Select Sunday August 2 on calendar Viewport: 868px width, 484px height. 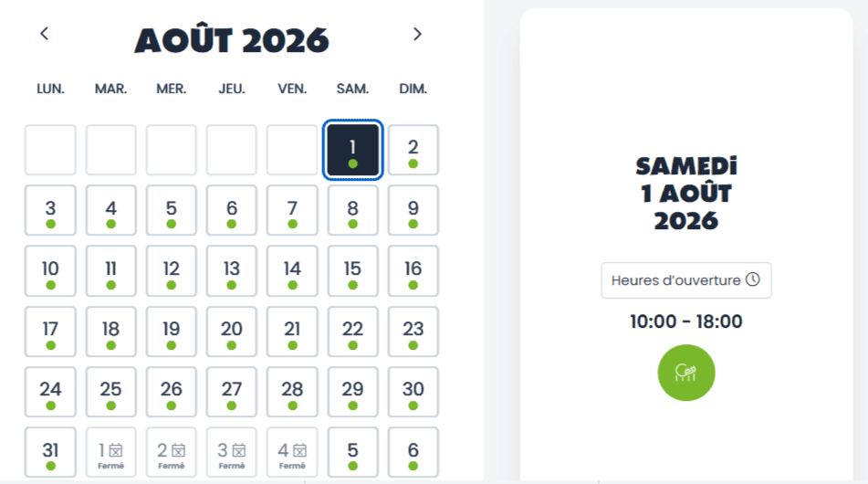pos(413,151)
